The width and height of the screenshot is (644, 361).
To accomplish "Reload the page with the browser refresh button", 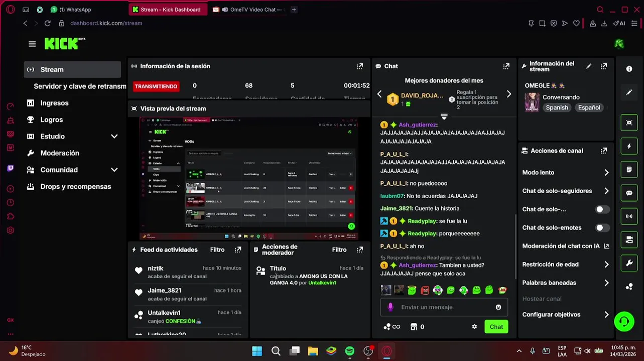I will [47, 23].
